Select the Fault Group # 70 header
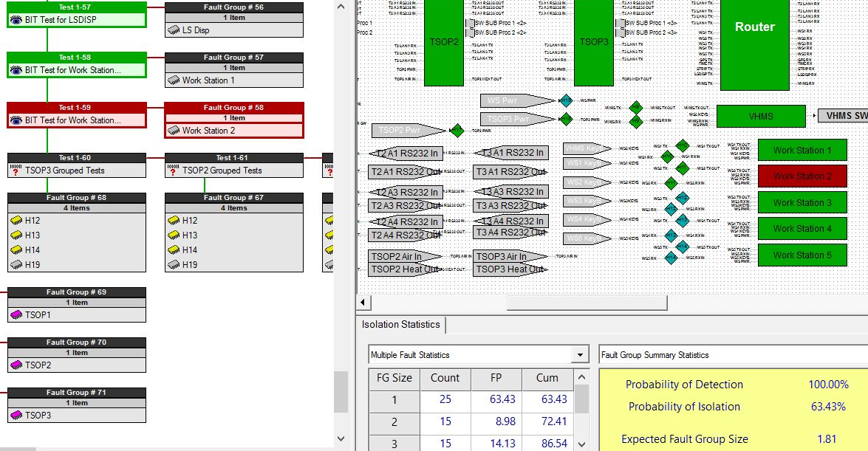This screenshot has width=868, height=451. tap(77, 342)
